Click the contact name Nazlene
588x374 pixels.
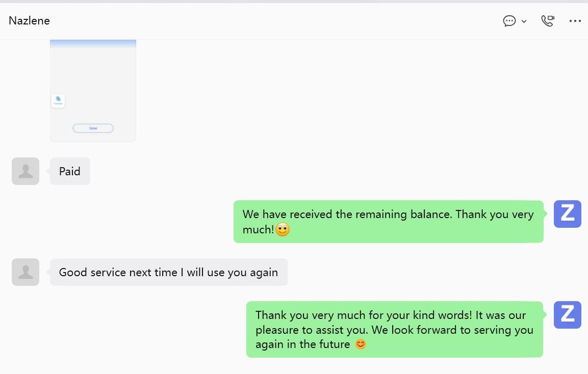pyautogui.click(x=29, y=21)
